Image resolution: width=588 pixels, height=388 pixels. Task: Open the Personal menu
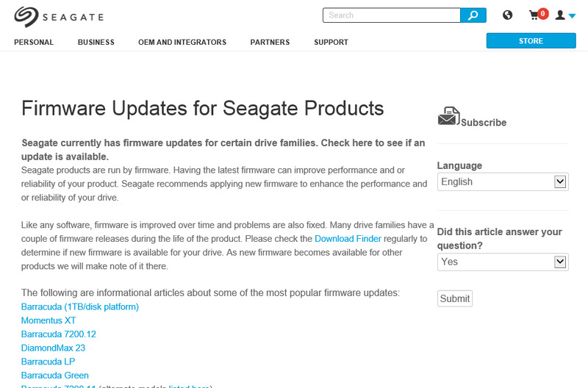(x=34, y=43)
